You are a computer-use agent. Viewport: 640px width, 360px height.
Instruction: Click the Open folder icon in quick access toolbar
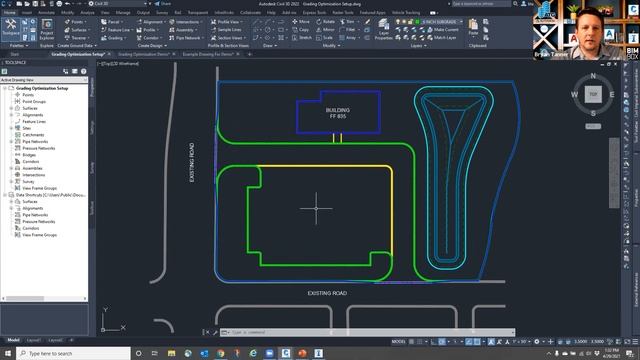coord(27,4)
